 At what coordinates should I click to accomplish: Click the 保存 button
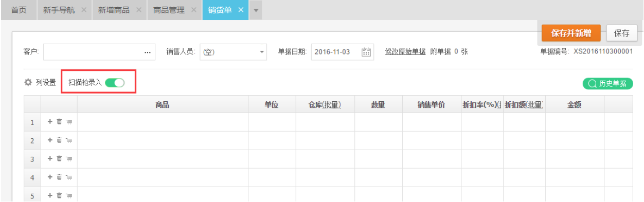tap(622, 33)
